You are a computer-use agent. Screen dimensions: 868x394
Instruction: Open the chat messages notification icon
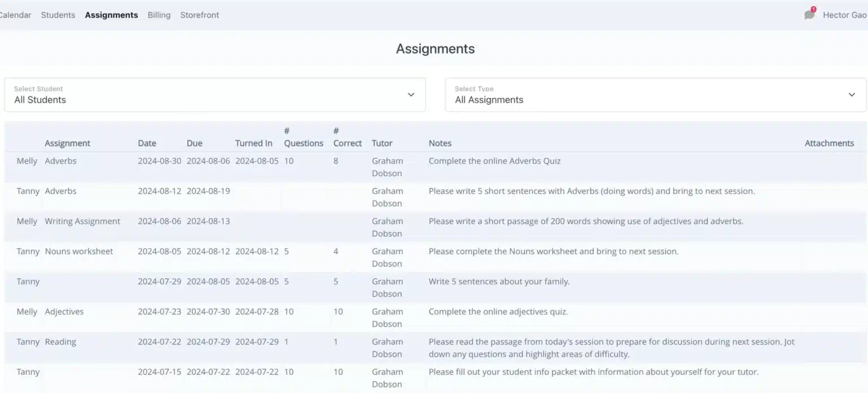pyautogui.click(x=809, y=15)
